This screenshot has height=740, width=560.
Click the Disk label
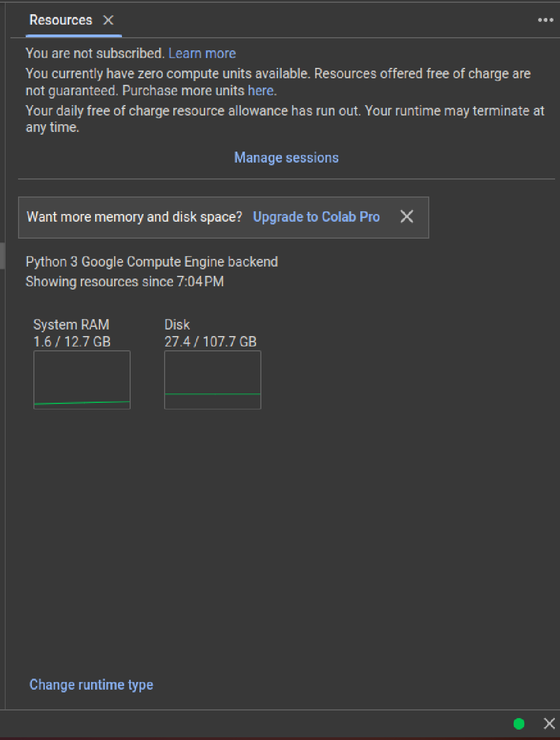pyautogui.click(x=177, y=324)
